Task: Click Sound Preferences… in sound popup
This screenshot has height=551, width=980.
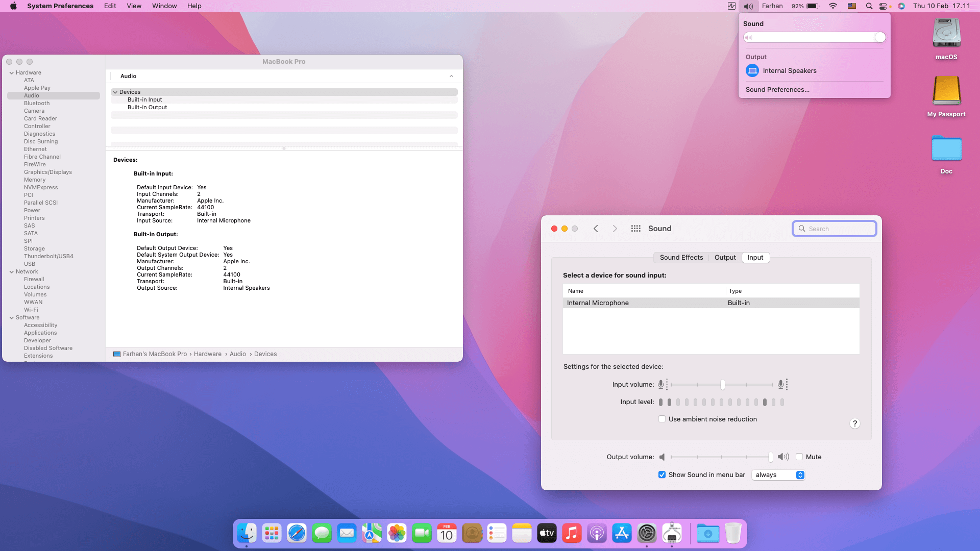Action: pyautogui.click(x=777, y=90)
